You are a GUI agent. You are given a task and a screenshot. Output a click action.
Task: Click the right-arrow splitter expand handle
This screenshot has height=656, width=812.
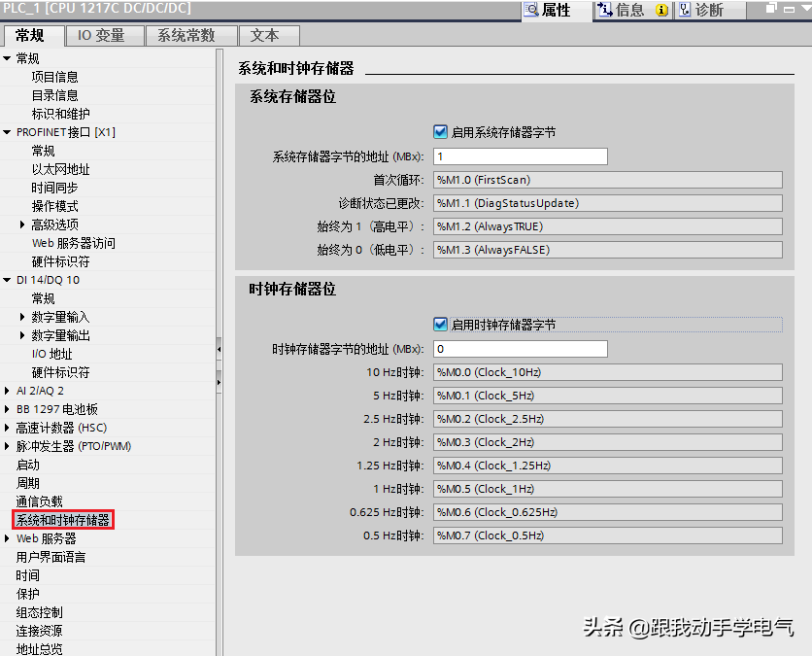[220, 382]
